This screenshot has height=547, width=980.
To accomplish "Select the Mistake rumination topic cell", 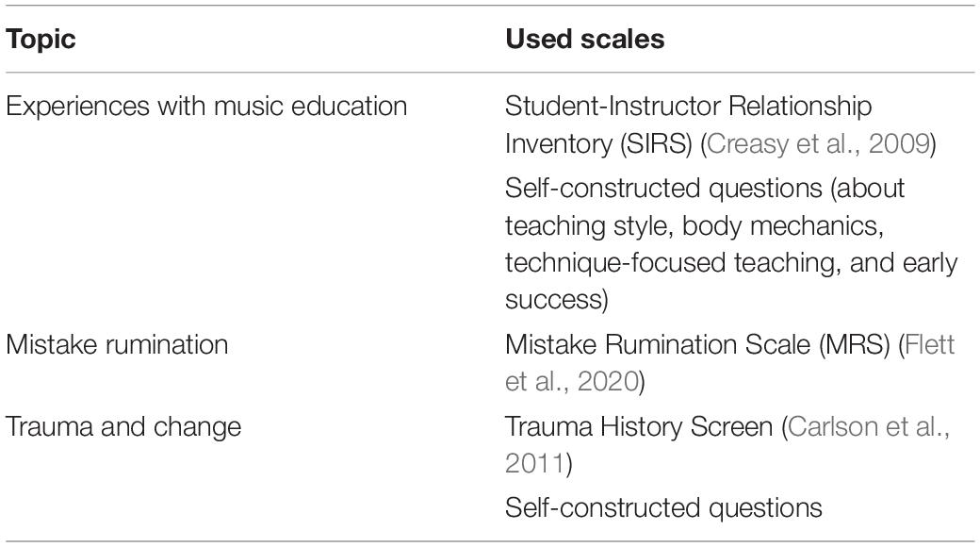I will point(117,345).
